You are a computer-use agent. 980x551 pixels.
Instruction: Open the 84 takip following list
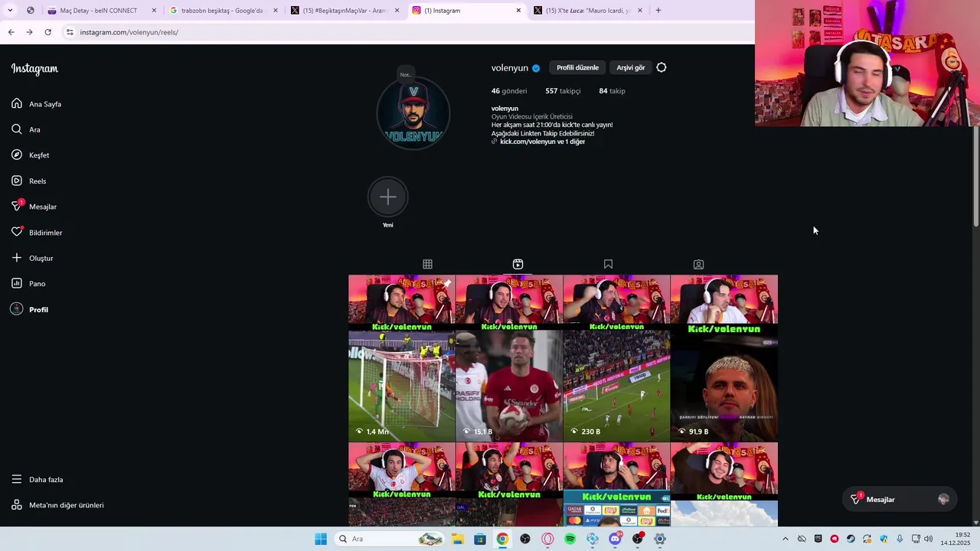point(612,91)
